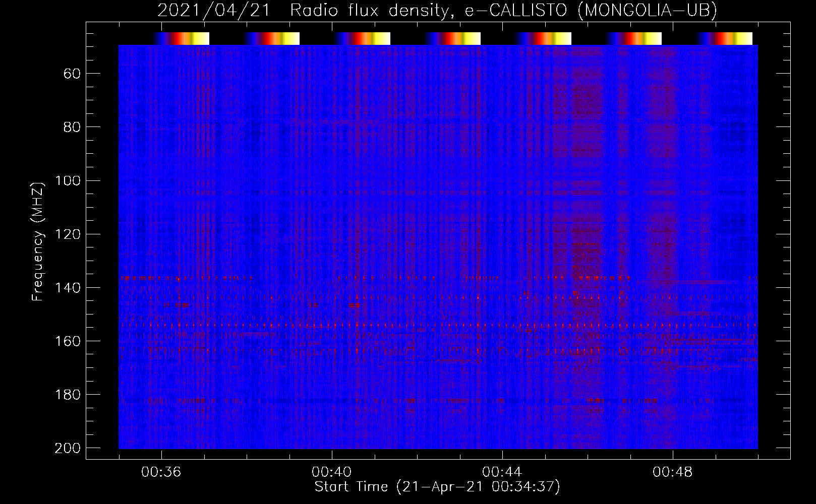
Task: Select the 00:44 time tick label
Action: [x=502, y=472]
